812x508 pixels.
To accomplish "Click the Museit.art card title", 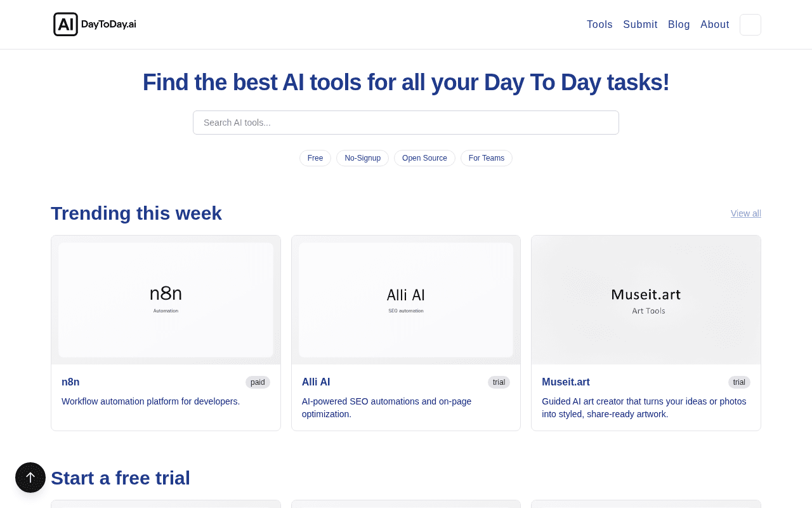I will (566, 382).
